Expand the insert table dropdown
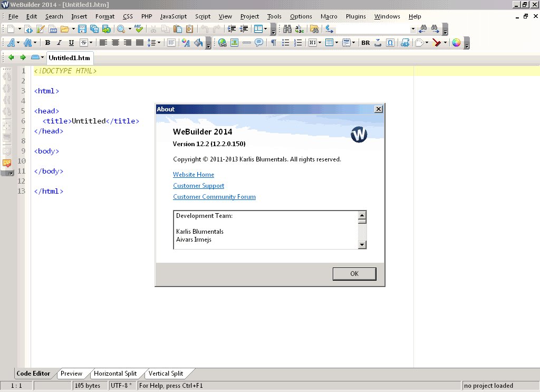540x392 pixels. click(x=336, y=43)
